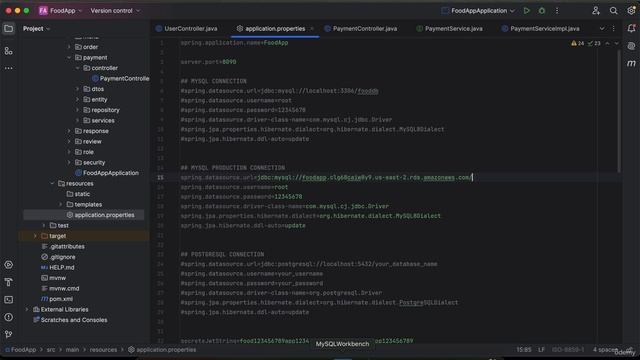Click the 15:85 cursor position indicator
The image size is (640, 360).
click(524, 350)
